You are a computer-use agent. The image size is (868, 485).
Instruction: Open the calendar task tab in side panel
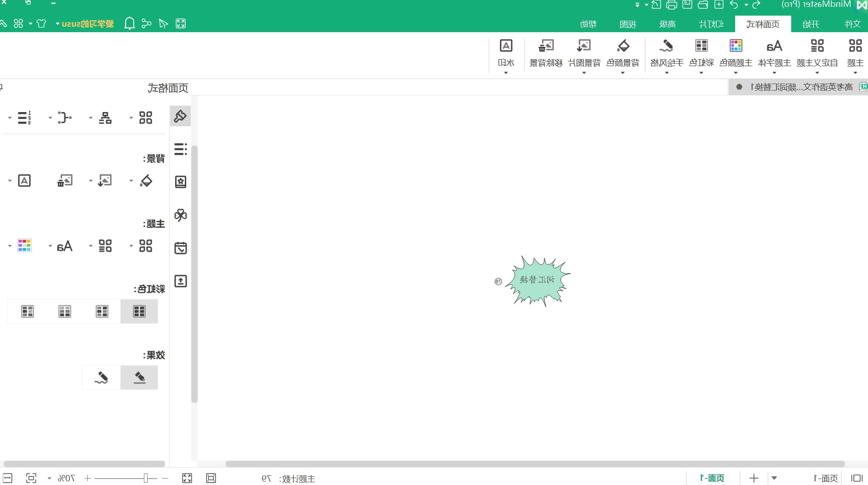pos(180,248)
